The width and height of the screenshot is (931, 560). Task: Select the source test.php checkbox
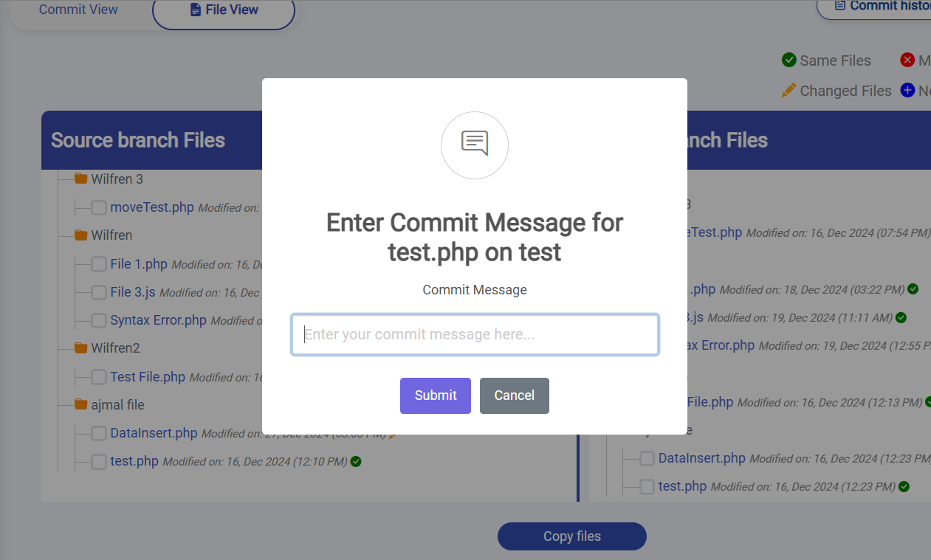tap(99, 462)
